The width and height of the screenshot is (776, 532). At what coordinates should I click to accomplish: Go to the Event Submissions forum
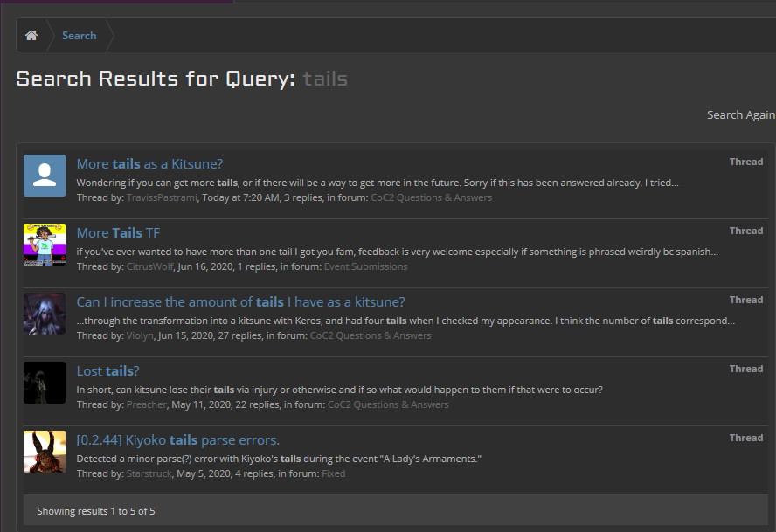click(365, 266)
